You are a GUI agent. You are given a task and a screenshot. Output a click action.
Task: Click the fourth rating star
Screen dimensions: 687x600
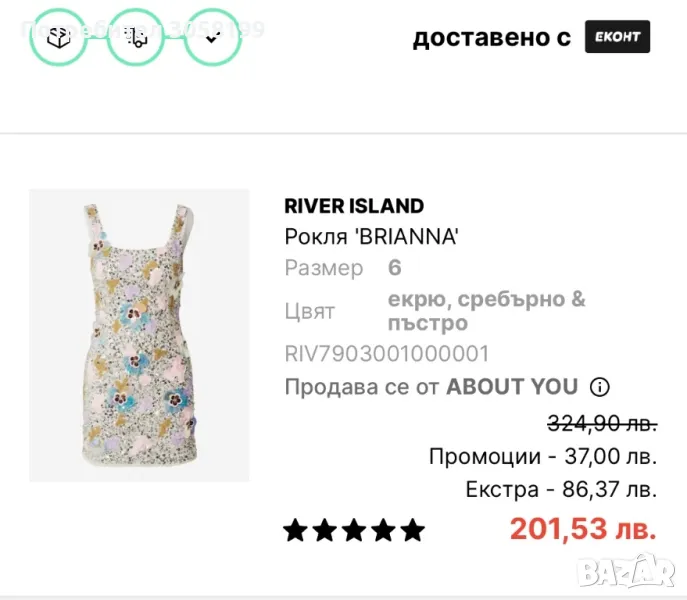click(383, 530)
